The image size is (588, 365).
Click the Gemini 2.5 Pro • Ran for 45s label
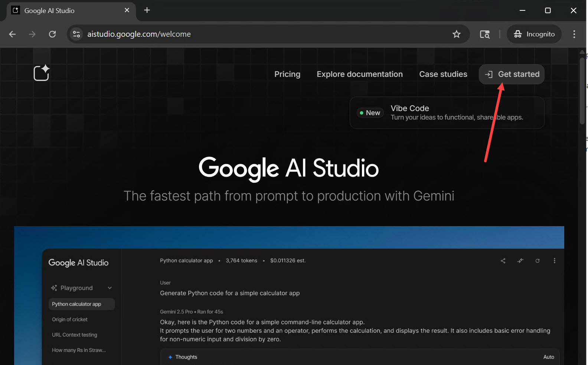tap(192, 312)
